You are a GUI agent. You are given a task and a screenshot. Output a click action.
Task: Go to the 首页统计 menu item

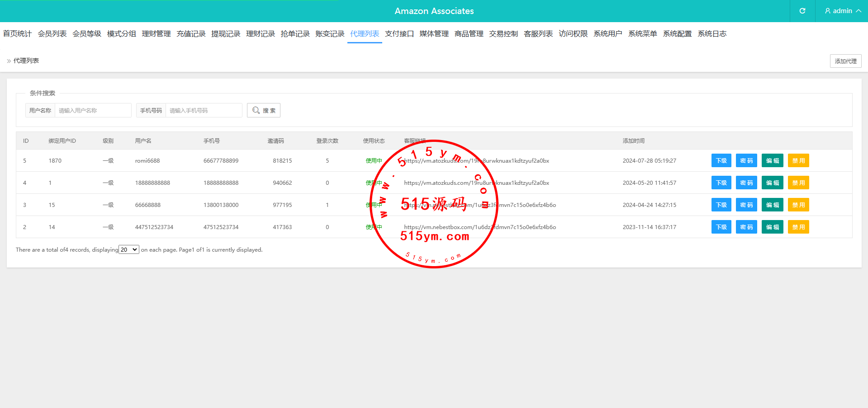[x=17, y=34]
